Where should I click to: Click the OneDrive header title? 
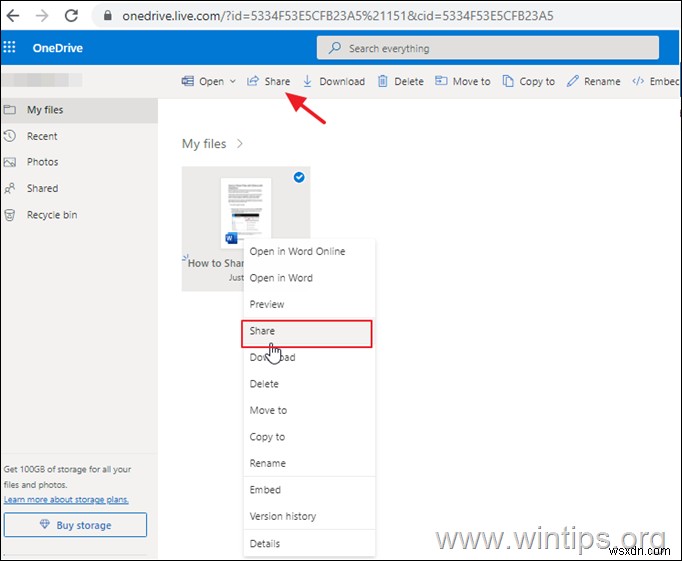57,48
